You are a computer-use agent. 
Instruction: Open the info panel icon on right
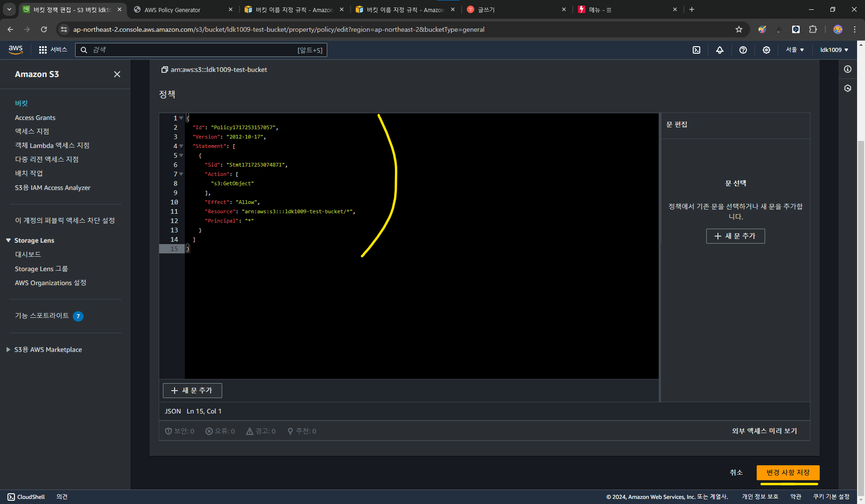point(848,69)
